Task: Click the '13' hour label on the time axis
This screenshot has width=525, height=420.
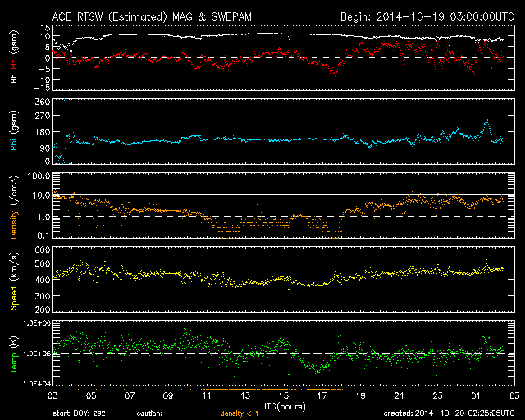Action: point(245,395)
